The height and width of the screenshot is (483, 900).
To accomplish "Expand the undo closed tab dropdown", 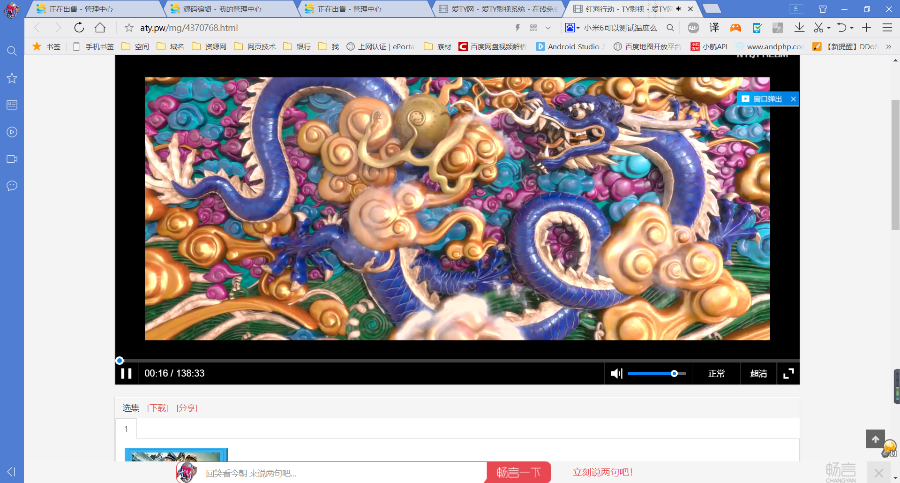I will 852,28.
